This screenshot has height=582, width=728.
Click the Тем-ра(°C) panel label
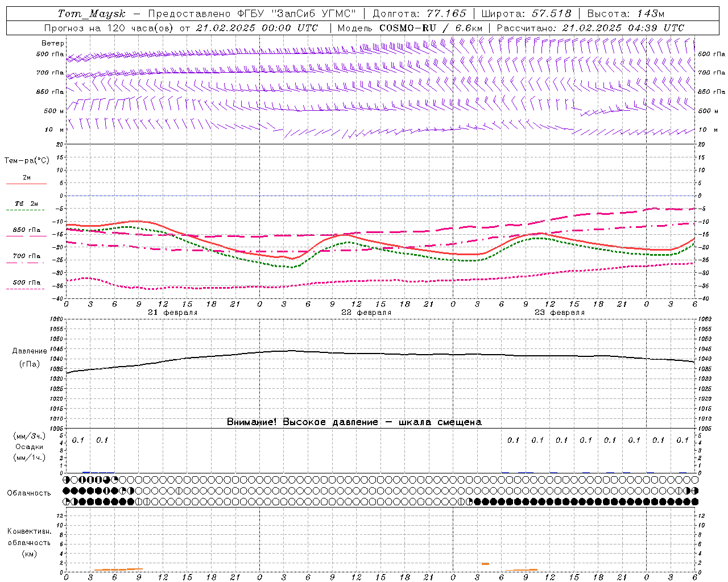tap(27, 160)
